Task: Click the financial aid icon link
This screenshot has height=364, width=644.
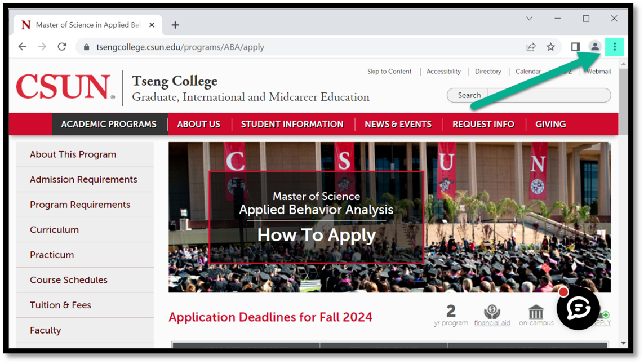Action: coord(492,314)
